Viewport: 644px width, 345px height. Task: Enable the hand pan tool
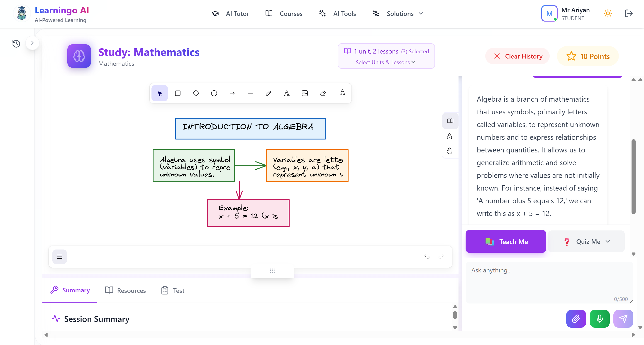pyautogui.click(x=449, y=151)
